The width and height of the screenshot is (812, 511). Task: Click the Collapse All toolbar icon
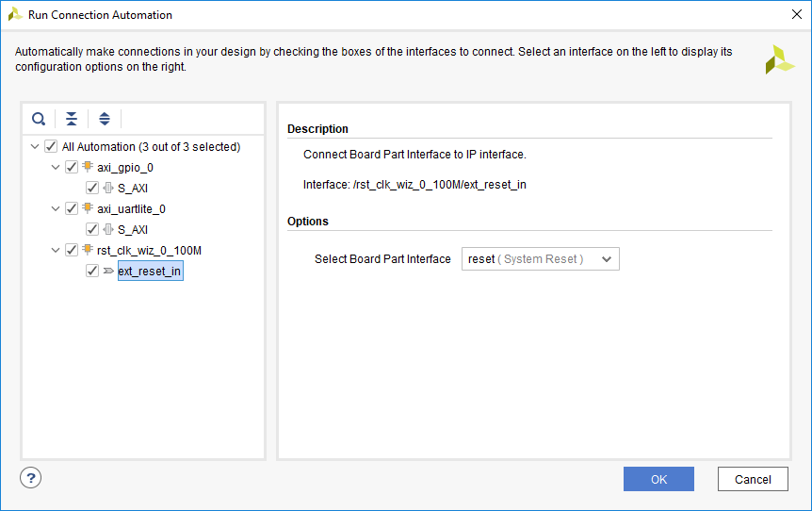point(72,119)
